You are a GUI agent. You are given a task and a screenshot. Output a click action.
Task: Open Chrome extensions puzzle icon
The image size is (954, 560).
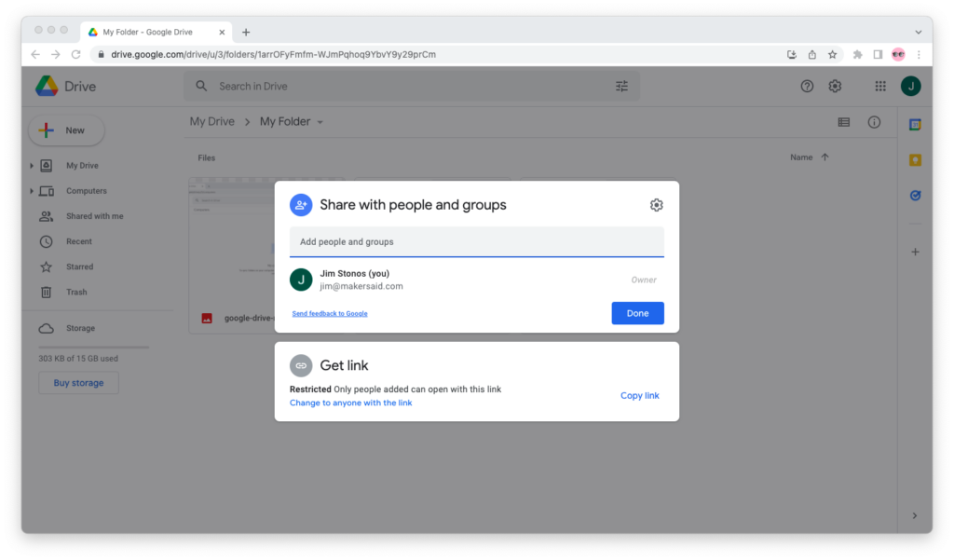click(857, 54)
